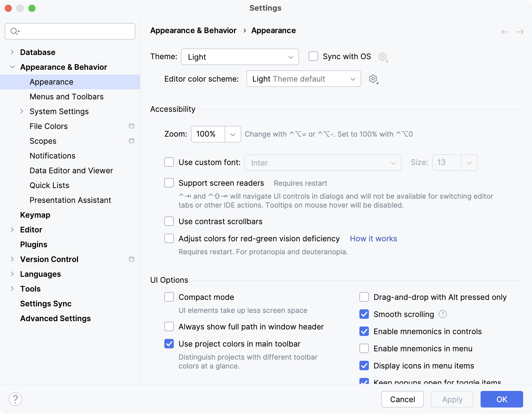Open the Theme dropdown
This screenshot has width=532, height=414.
(240, 57)
